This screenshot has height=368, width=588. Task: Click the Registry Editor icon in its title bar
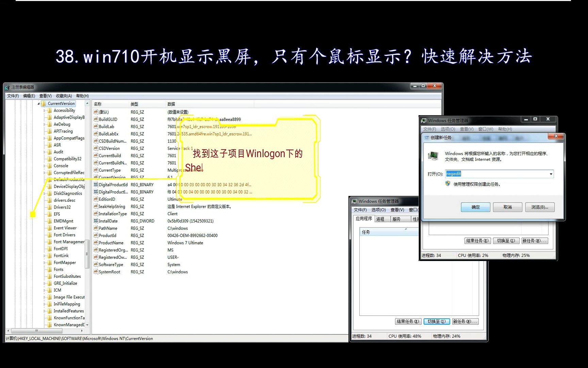[x=7, y=87]
